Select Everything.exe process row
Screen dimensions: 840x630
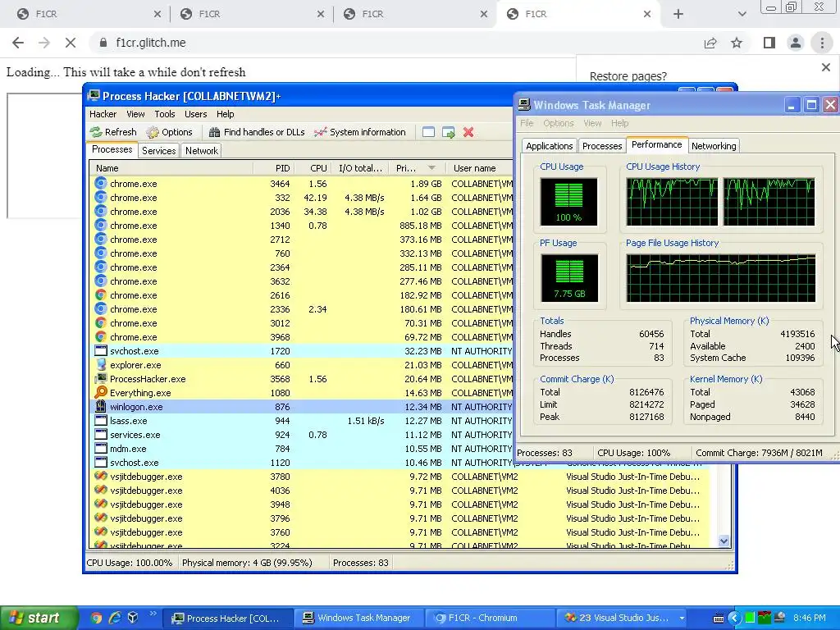pyautogui.click(x=300, y=393)
